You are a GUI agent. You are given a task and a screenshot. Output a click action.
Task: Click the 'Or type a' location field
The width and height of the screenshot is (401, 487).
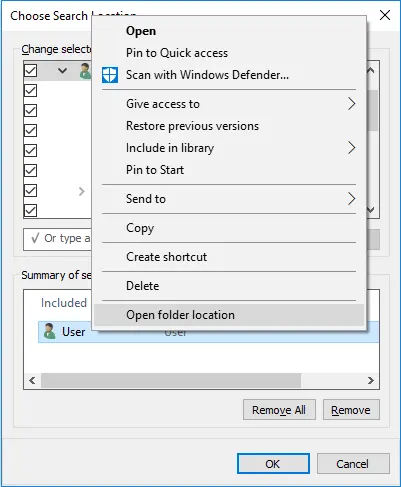coord(57,239)
